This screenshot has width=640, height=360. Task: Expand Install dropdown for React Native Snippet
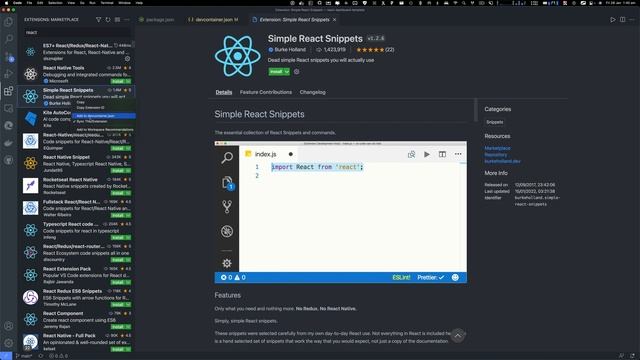click(128, 171)
